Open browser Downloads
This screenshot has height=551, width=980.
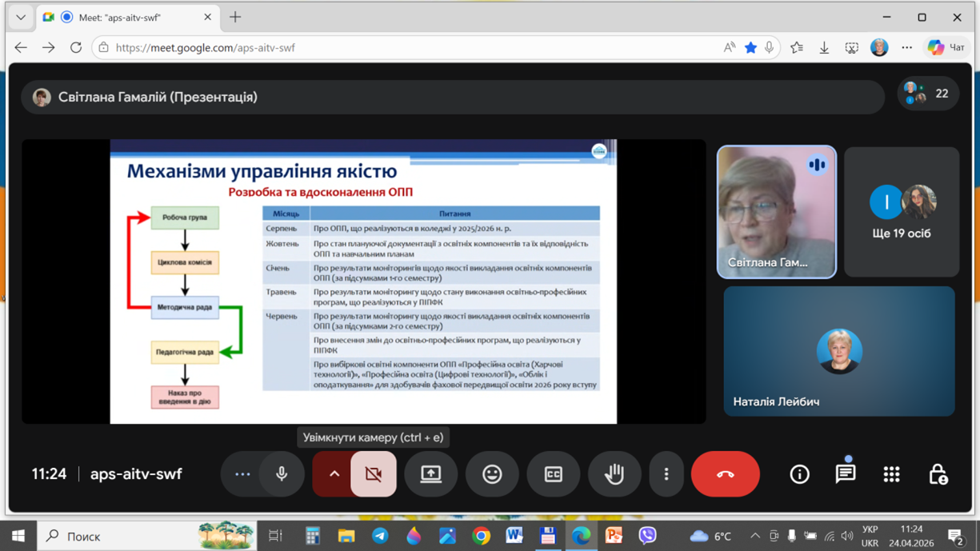pyautogui.click(x=824, y=48)
